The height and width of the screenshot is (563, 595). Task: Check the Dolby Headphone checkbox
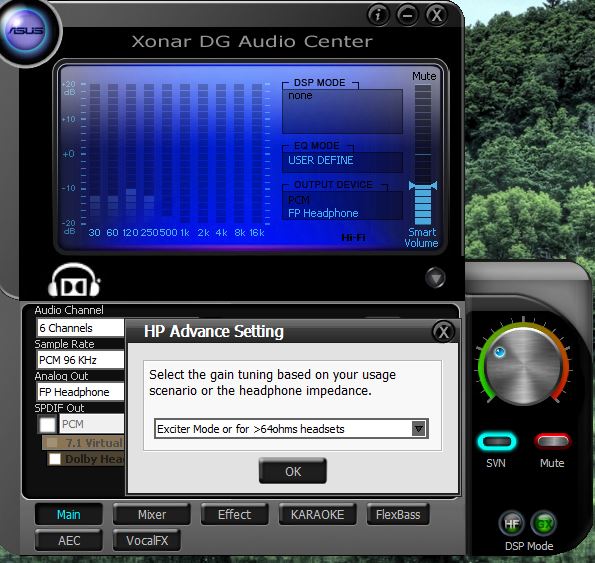point(55,459)
